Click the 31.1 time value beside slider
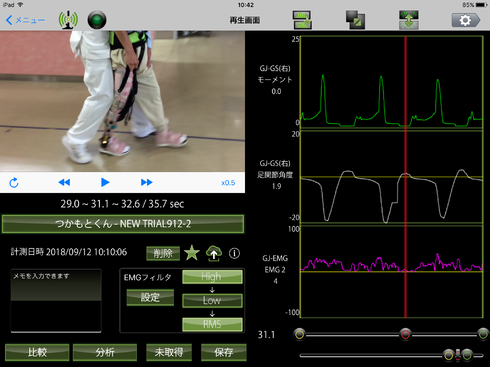Image resolution: width=490 pixels, height=367 pixels. pyautogui.click(x=266, y=335)
